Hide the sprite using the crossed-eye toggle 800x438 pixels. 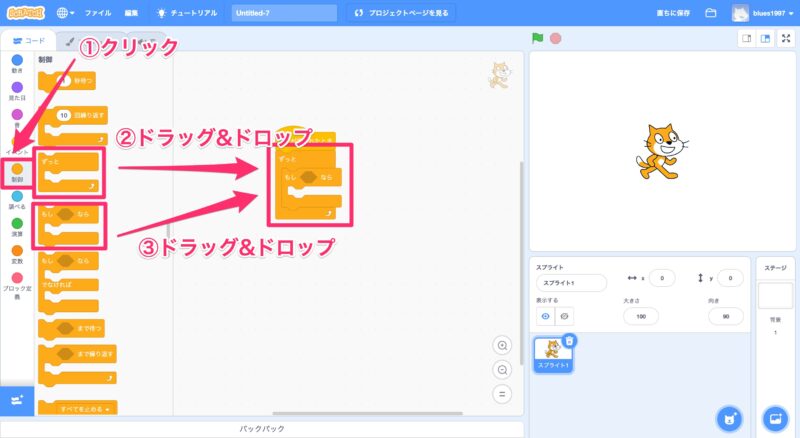[x=565, y=316]
